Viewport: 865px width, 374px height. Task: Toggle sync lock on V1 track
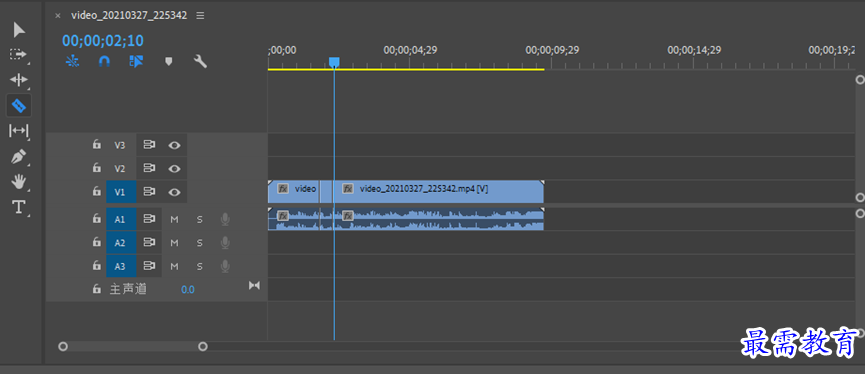149,192
